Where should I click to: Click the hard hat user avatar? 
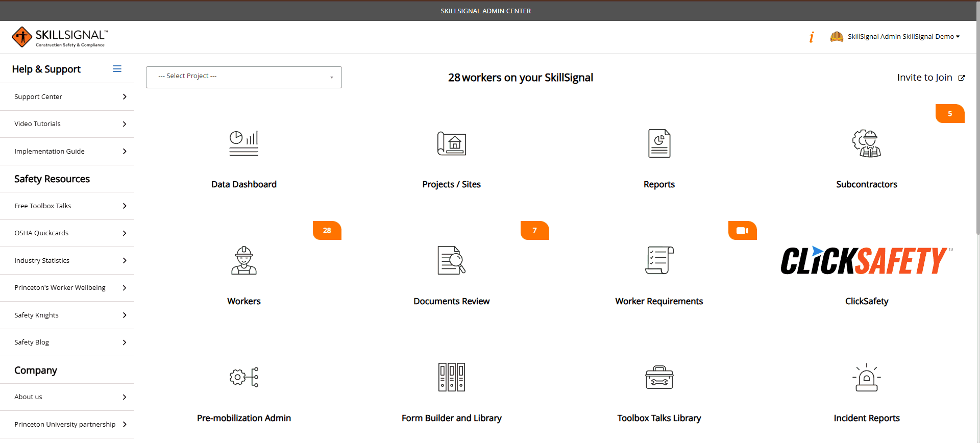[837, 37]
